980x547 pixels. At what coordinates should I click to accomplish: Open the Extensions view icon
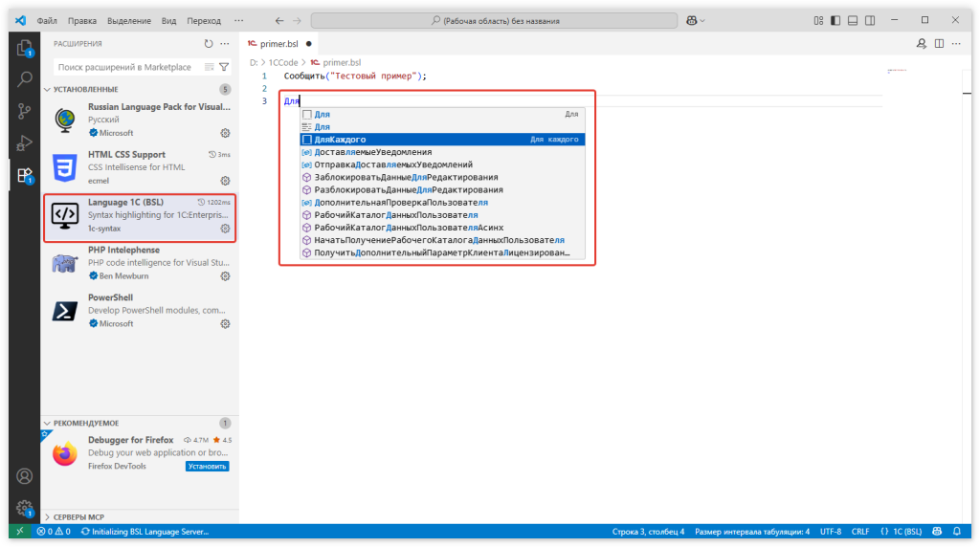click(24, 175)
